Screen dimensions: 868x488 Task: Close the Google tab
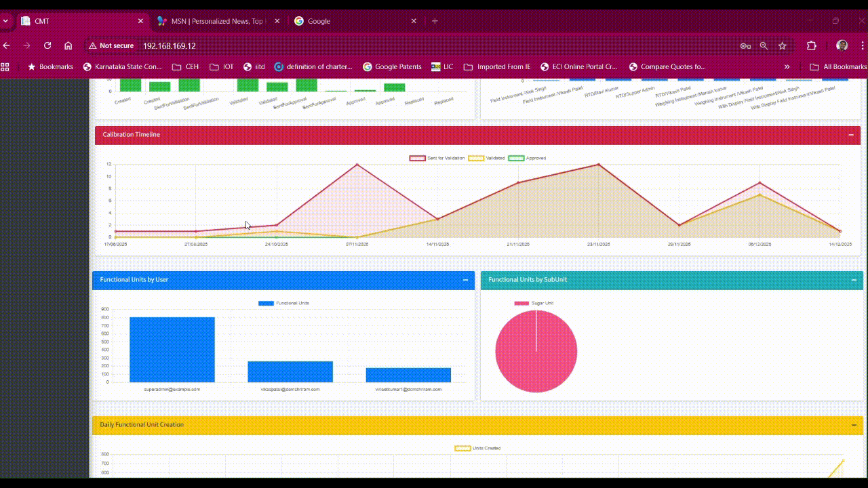click(414, 21)
